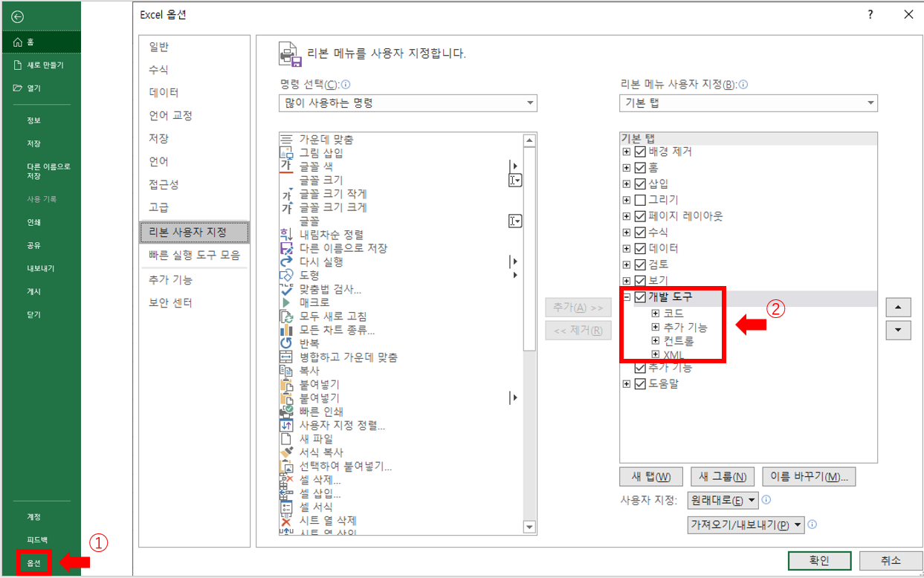Open the 가져오기/내보내기 dropdown

(x=746, y=525)
